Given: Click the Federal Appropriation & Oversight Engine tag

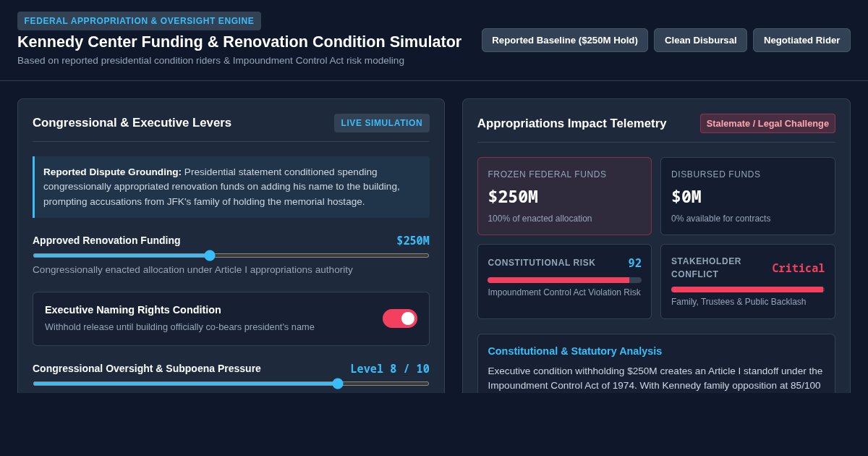Looking at the screenshot, I should [139, 21].
